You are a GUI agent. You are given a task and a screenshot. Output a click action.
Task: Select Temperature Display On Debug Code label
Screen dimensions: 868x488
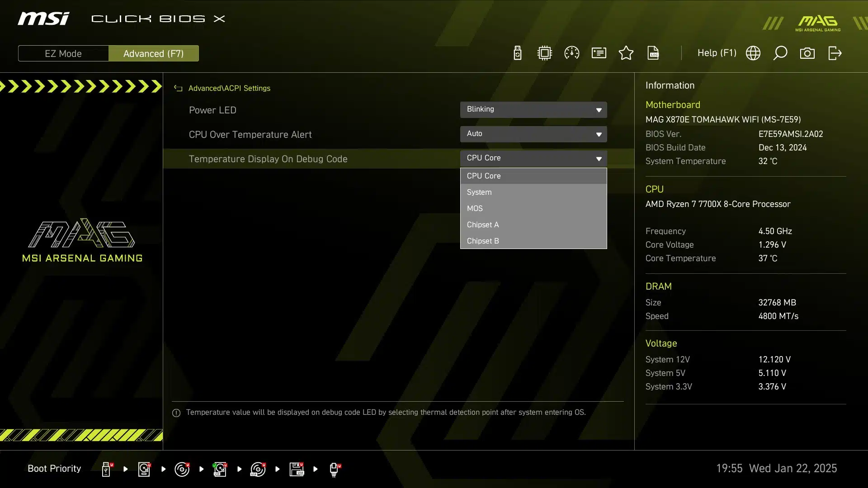268,159
